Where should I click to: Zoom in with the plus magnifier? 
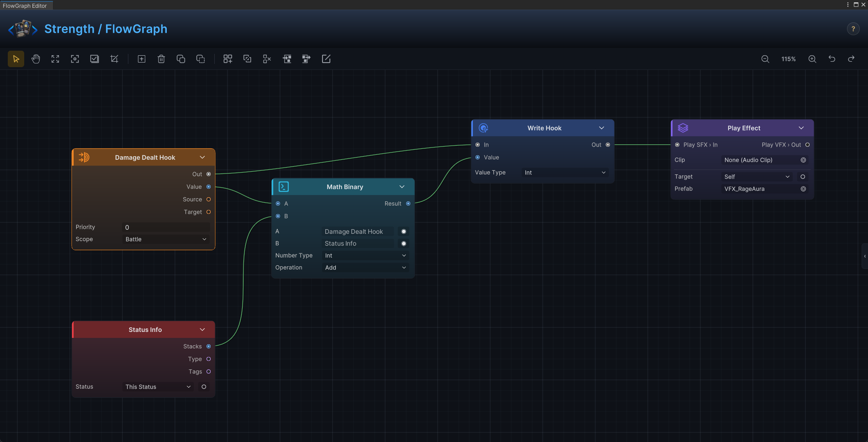coord(812,59)
